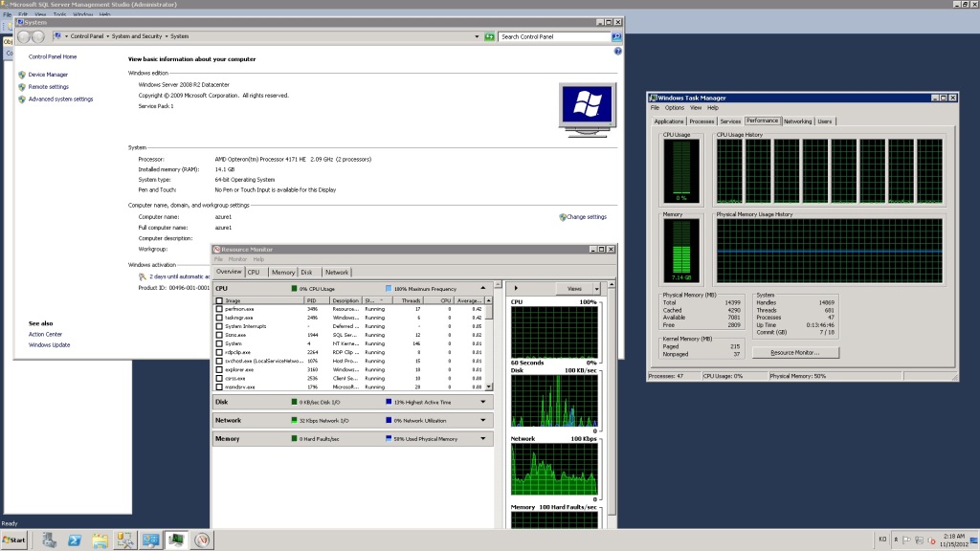Expand the Memory section in Resource Monitor

(483, 438)
